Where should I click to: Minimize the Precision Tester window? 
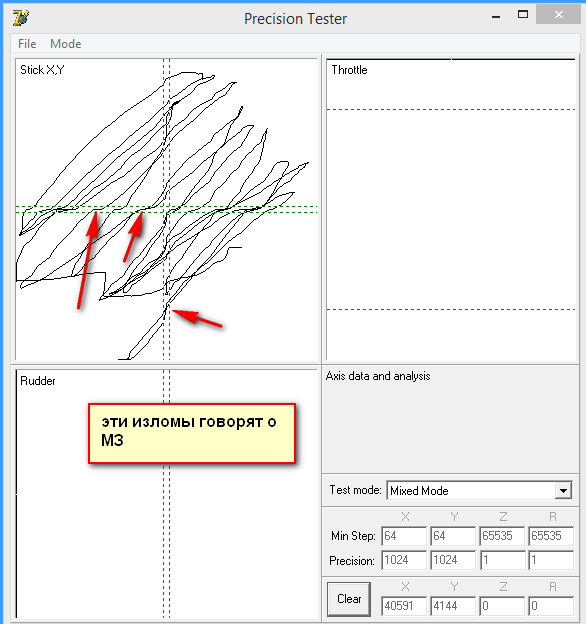[x=496, y=17]
